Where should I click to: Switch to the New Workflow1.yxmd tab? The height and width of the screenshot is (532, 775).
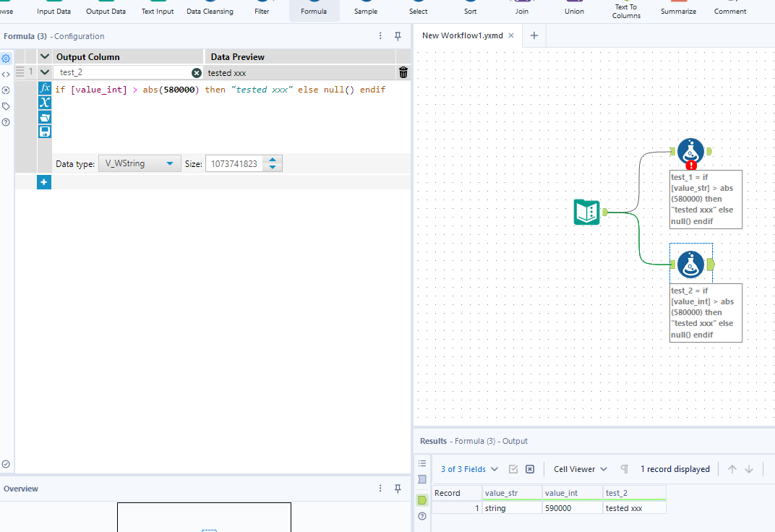tap(461, 35)
